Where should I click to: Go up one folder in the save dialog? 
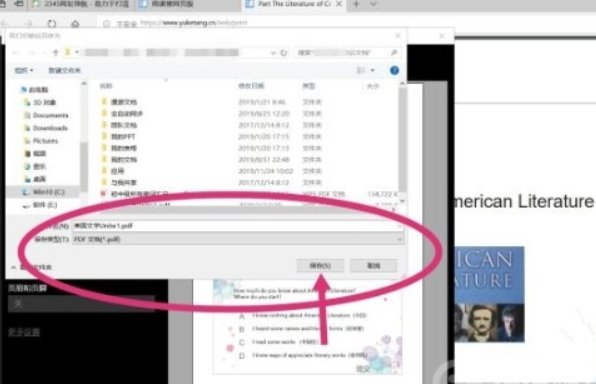55,52
